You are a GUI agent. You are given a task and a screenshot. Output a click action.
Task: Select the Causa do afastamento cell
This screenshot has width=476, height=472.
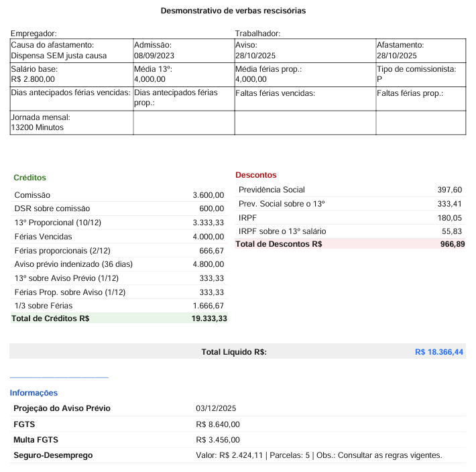pos(71,50)
